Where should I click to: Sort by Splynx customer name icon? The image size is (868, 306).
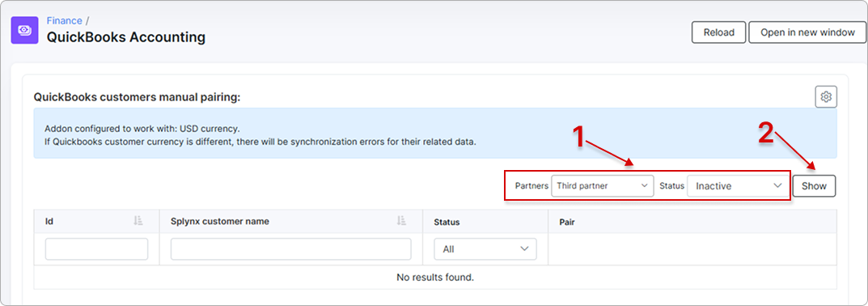click(x=402, y=221)
